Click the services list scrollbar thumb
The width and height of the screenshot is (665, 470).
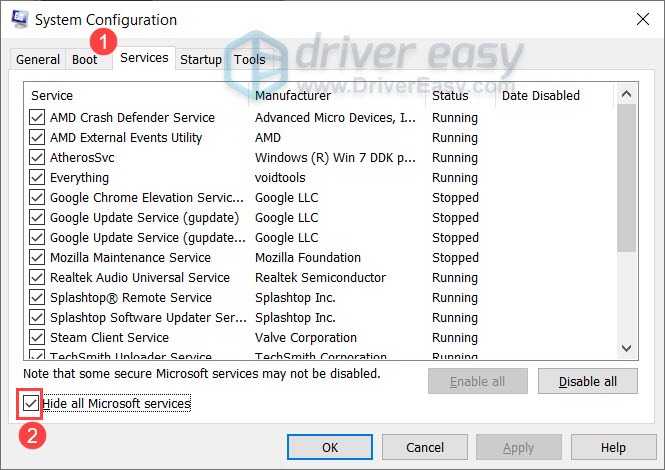click(626, 178)
